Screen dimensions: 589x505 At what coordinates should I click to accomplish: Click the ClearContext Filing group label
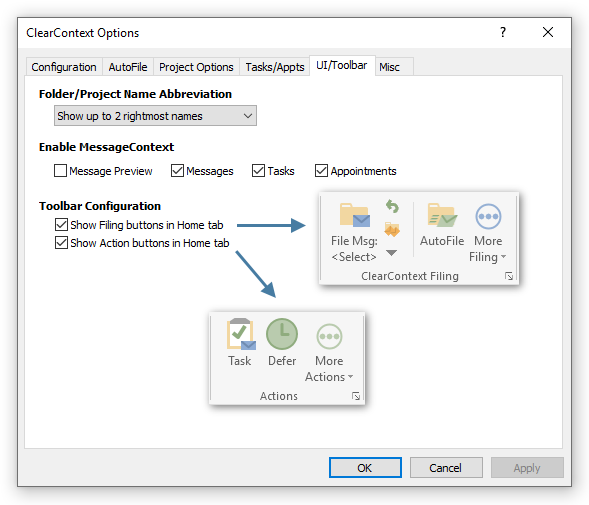(x=410, y=276)
